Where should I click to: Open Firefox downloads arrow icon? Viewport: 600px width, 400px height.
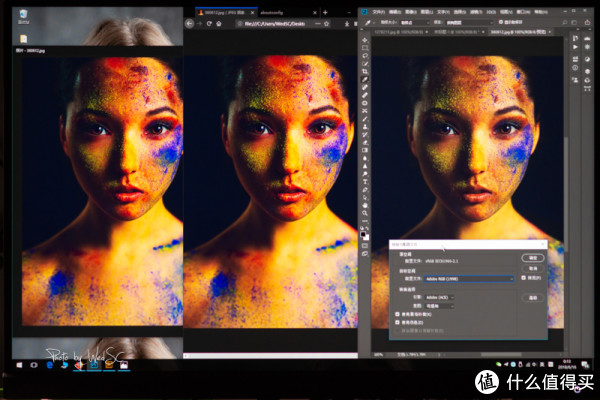(x=347, y=24)
